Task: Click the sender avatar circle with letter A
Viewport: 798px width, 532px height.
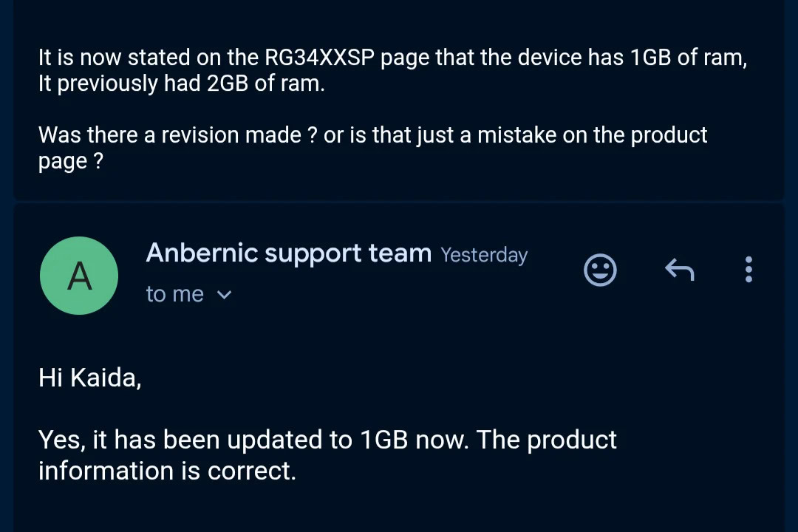Action: [x=79, y=275]
